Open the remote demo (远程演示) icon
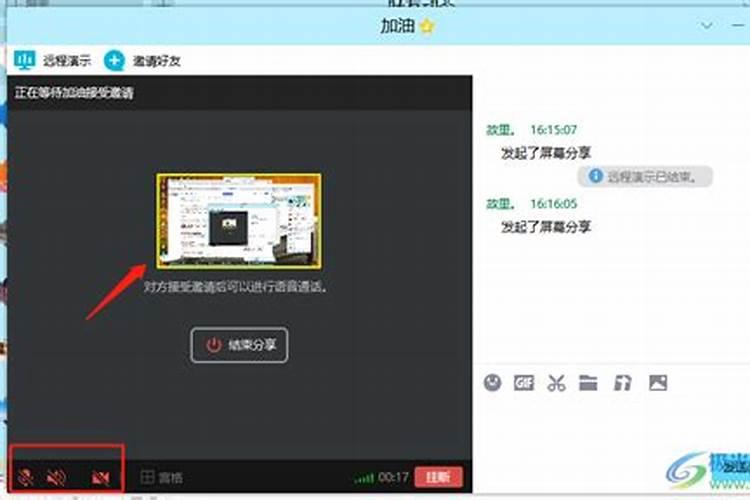750x500 pixels. tap(25, 60)
